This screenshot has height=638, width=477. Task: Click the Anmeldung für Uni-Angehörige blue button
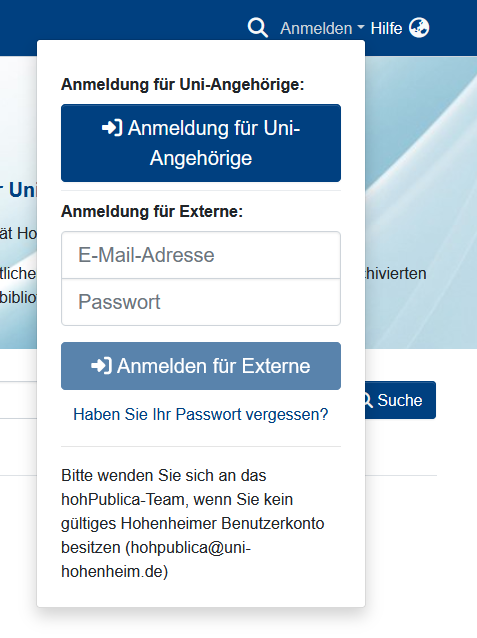(x=201, y=143)
